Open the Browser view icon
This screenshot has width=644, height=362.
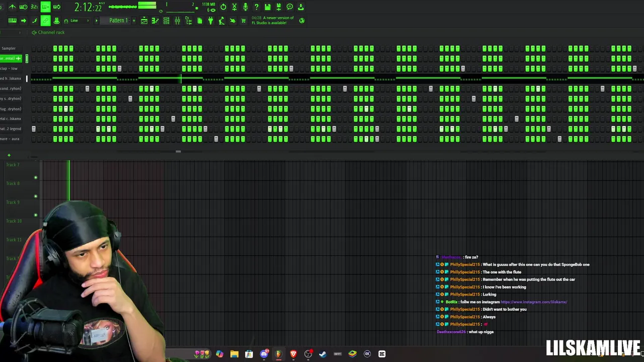[188, 21]
